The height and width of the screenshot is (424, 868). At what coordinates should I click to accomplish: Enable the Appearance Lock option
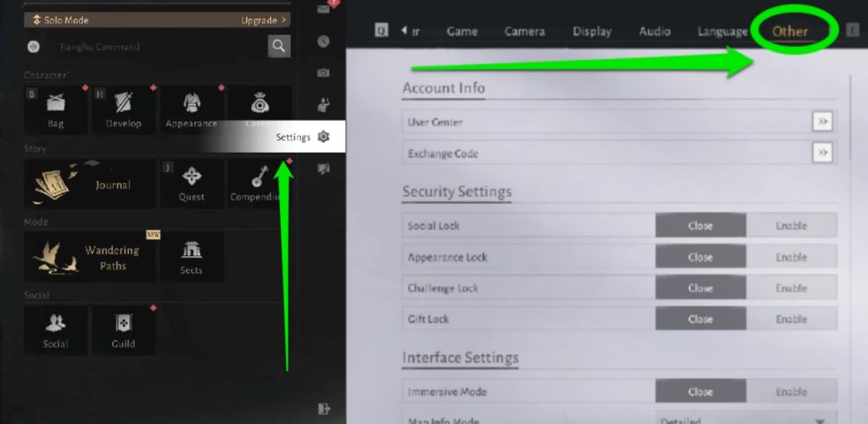click(791, 257)
